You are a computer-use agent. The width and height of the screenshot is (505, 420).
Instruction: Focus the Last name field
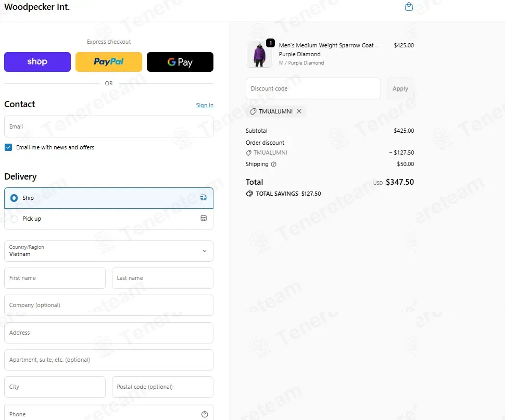(x=162, y=278)
